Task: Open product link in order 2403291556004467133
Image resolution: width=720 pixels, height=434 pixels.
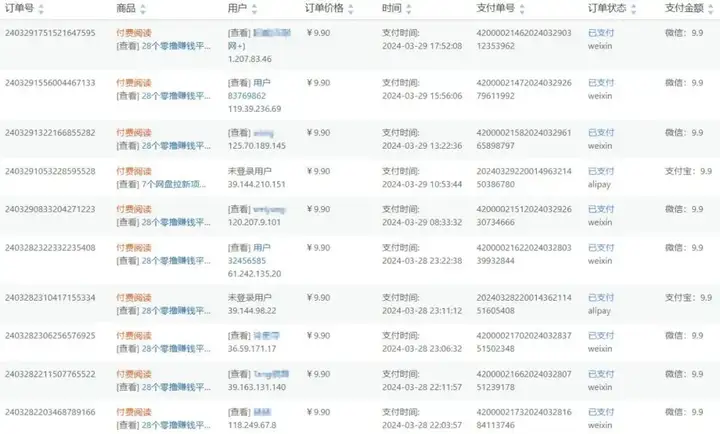Action: [x=176, y=96]
